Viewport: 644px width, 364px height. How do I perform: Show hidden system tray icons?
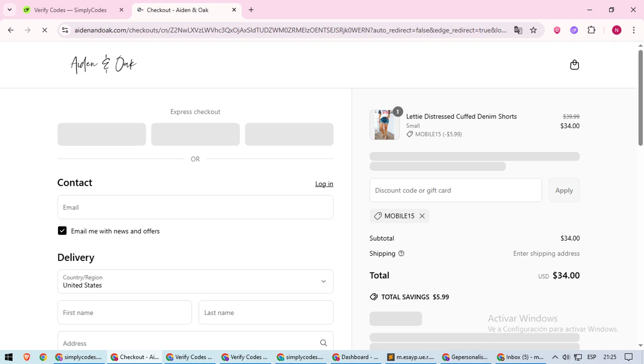[x=555, y=357]
